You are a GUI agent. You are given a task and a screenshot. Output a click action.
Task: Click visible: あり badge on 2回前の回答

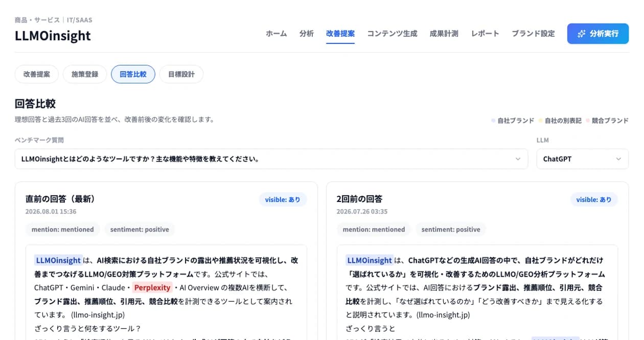coord(594,199)
